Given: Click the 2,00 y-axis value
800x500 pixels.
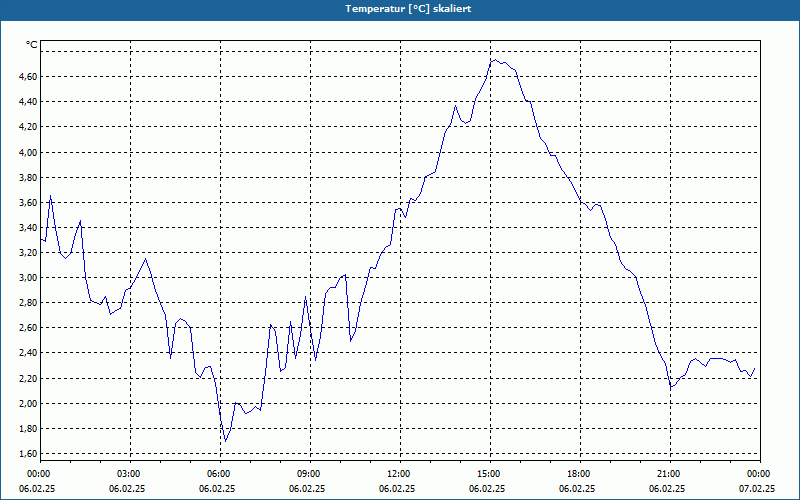Looking at the screenshot, I should coord(28,403).
